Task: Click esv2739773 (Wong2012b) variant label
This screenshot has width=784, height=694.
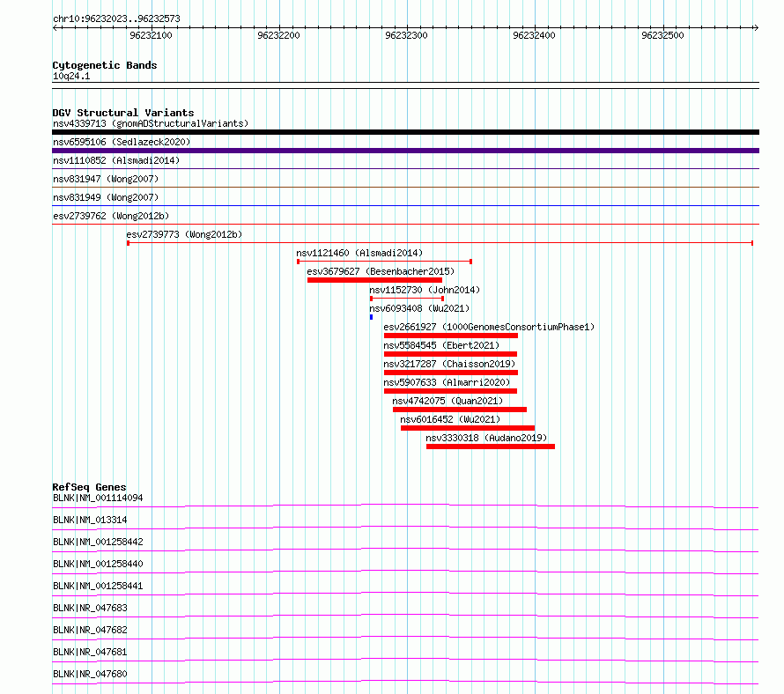Action: point(184,234)
